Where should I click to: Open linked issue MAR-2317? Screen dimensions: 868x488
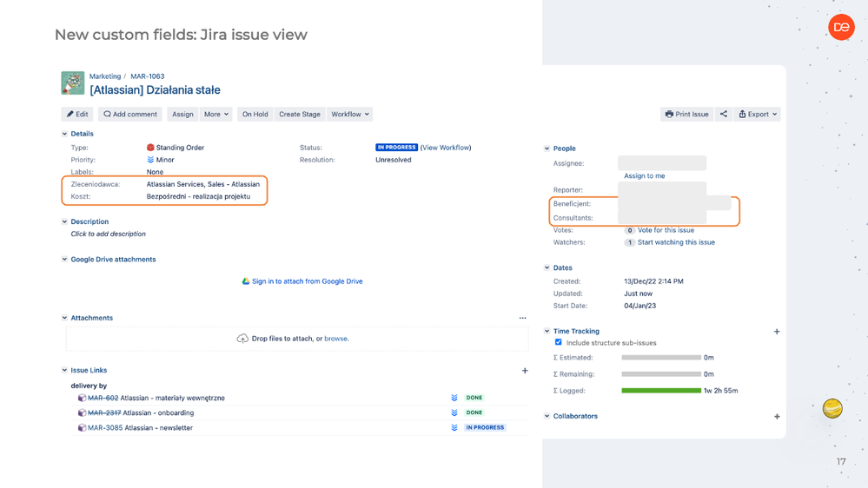click(x=104, y=412)
